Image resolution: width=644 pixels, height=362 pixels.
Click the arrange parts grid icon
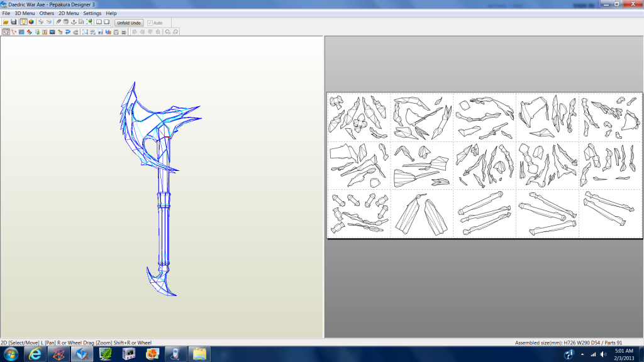93,32
